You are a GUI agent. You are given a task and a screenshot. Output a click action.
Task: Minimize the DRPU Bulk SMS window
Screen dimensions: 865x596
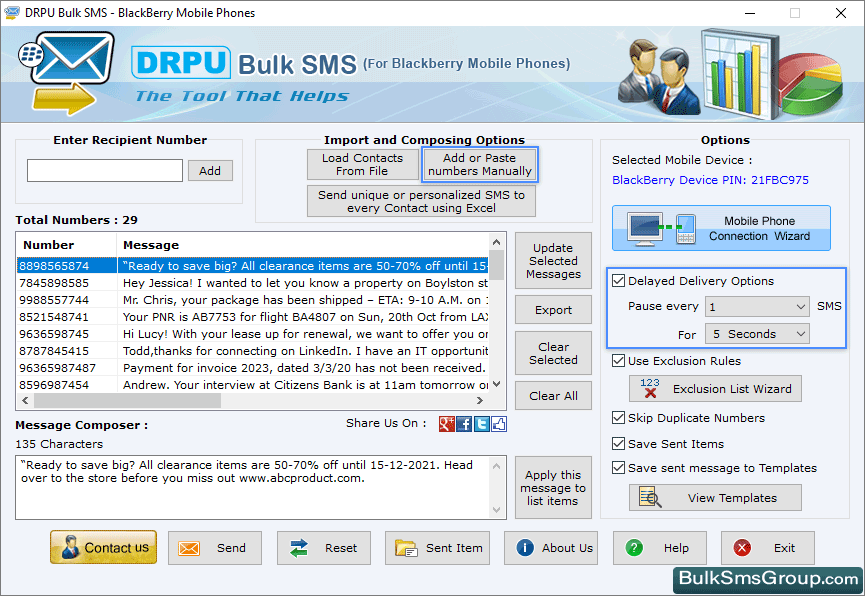[x=750, y=13]
